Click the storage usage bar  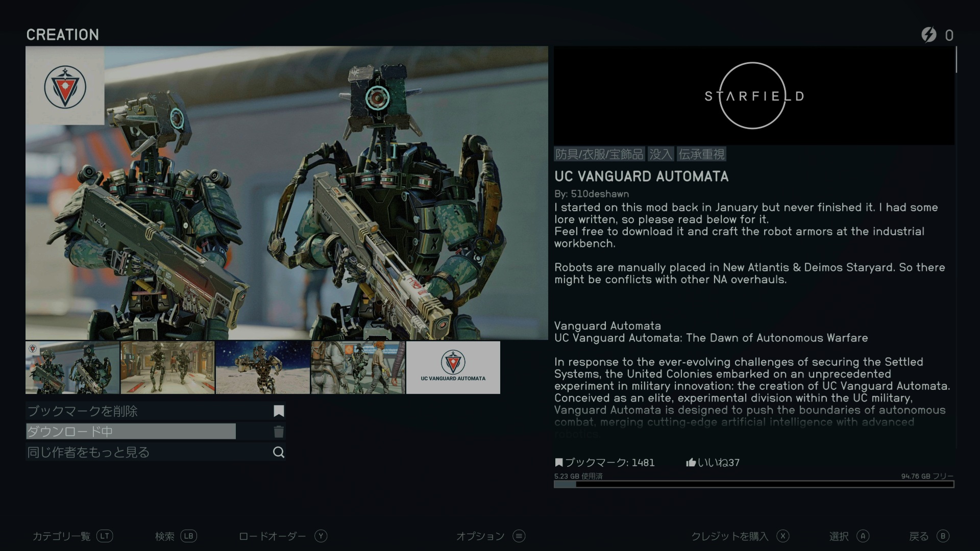[x=754, y=484]
